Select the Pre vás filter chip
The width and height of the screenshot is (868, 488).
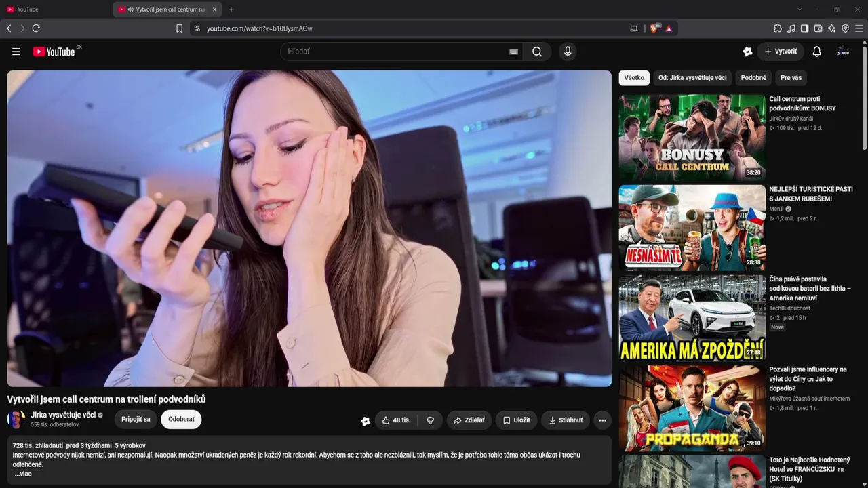pyautogui.click(x=791, y=78)
